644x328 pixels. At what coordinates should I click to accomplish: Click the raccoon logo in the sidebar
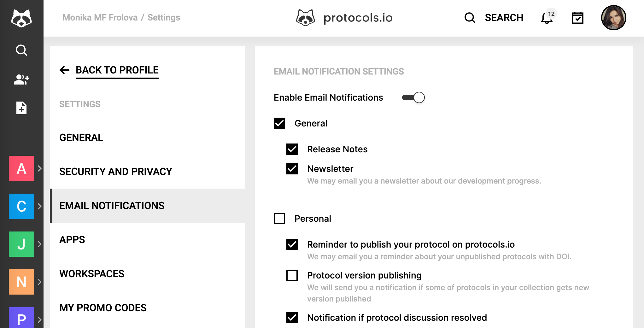coord(21,18)
